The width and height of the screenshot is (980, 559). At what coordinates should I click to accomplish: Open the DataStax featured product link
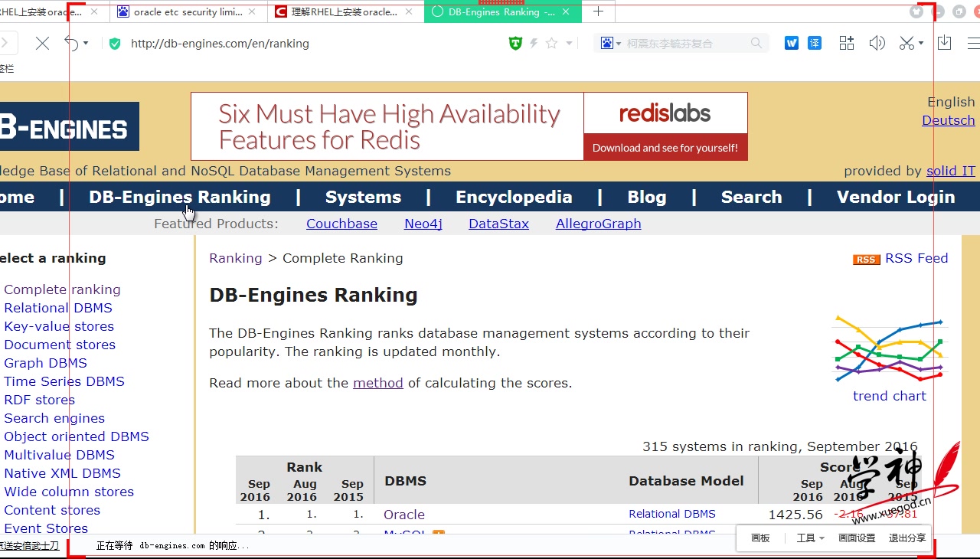[498, 224]
